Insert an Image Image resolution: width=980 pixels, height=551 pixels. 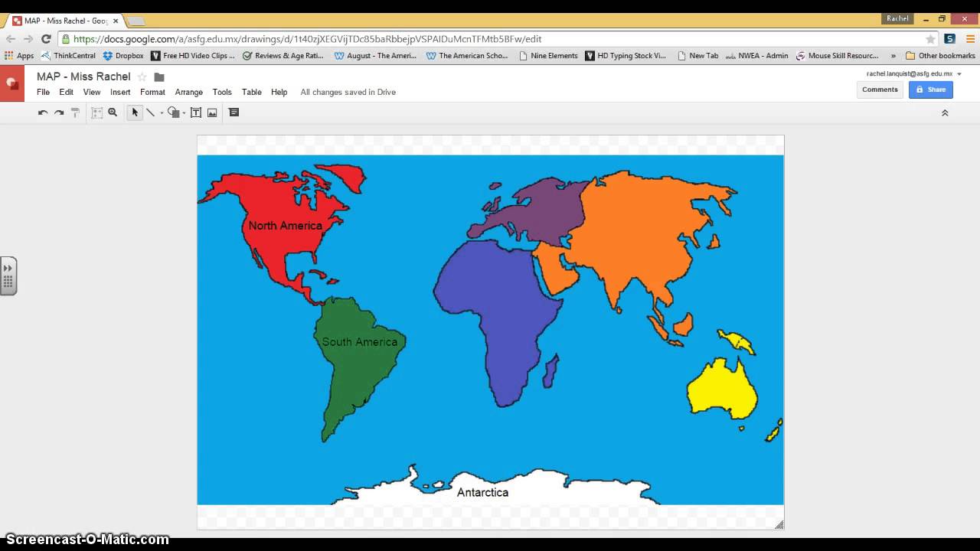[x=212, y=112]
